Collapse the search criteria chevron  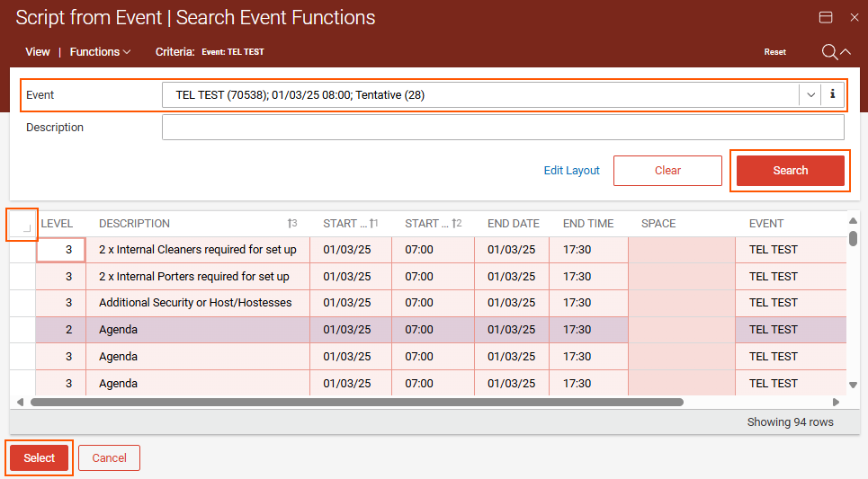coord(846,51)
